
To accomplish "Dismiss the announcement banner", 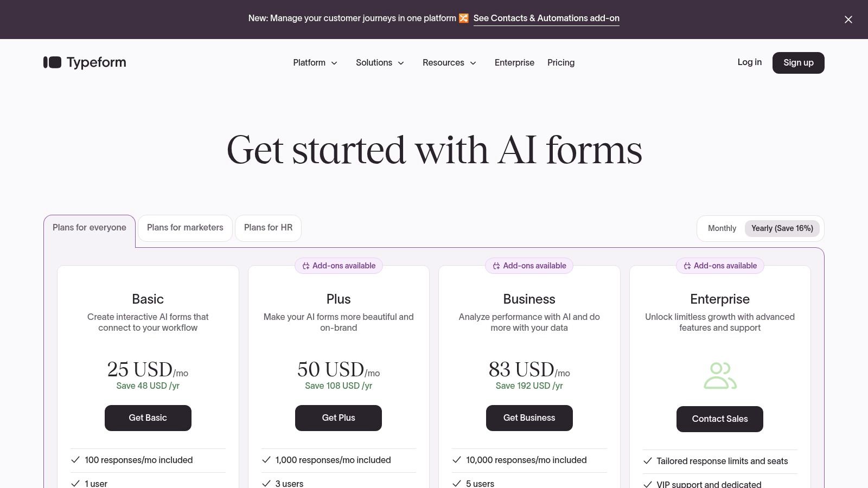I will 848,20.
